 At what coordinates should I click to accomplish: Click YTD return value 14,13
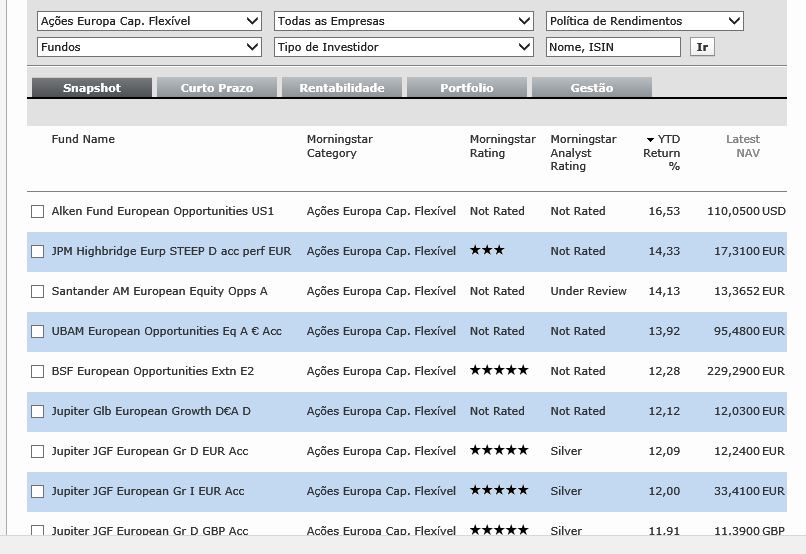pos(664,291)
